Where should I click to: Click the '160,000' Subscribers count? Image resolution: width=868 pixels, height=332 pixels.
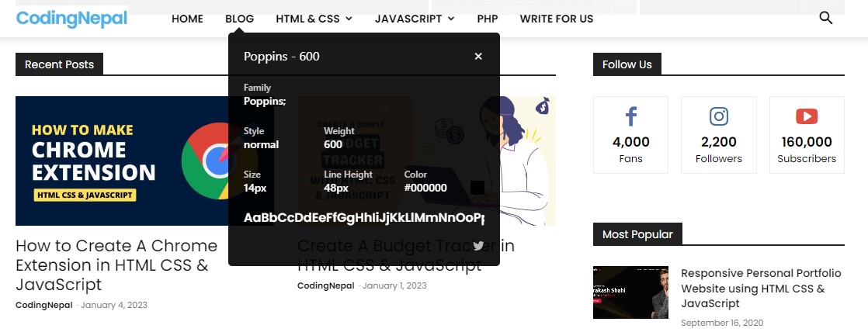[807, 142]
